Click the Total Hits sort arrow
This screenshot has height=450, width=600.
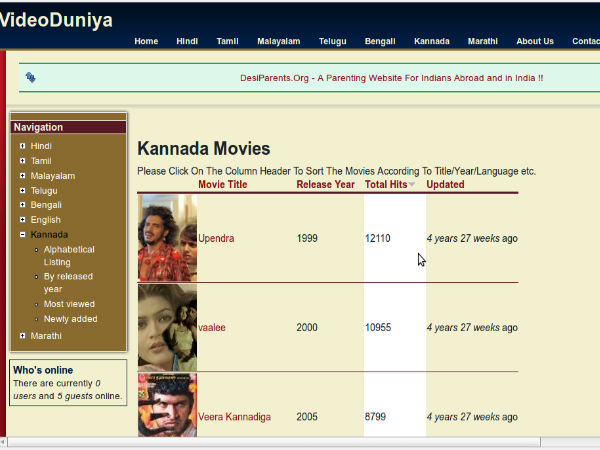pos(411,185)
